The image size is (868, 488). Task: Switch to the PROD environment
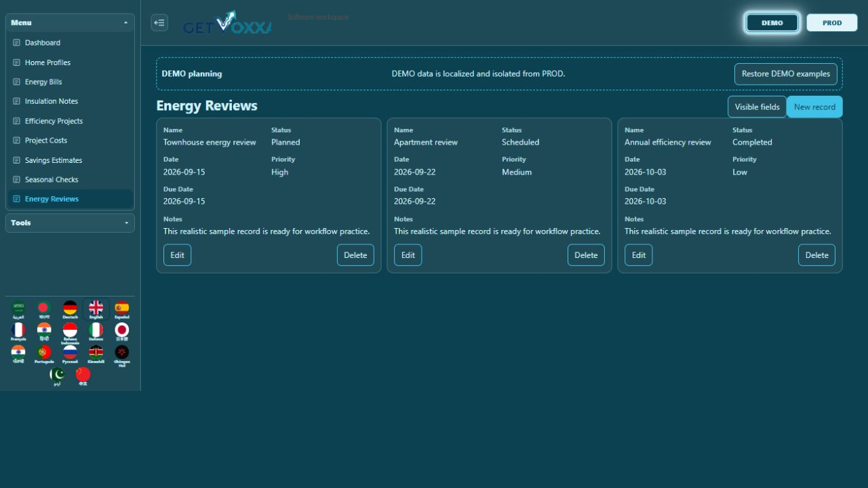click(832, 22)
